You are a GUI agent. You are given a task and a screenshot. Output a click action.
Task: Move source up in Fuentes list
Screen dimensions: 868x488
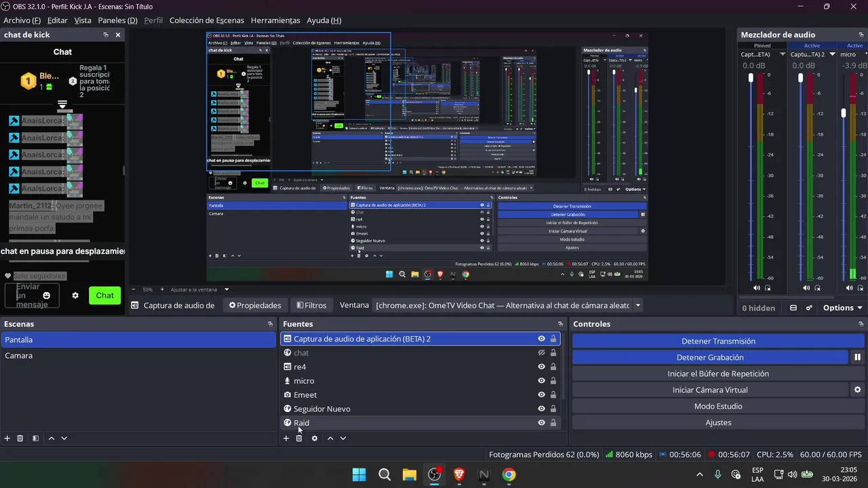tap(330, 439)
